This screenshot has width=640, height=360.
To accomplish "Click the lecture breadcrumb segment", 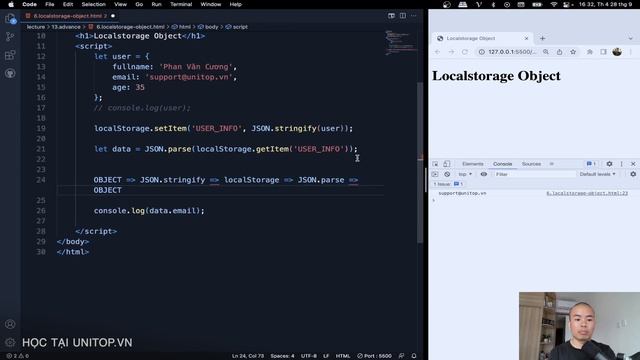I will (36, 27).
